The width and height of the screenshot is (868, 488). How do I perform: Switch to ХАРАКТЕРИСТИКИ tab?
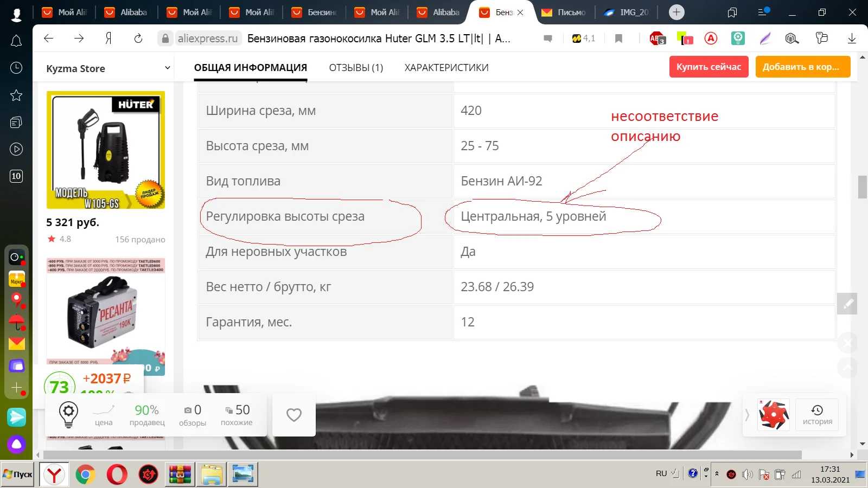446,68
